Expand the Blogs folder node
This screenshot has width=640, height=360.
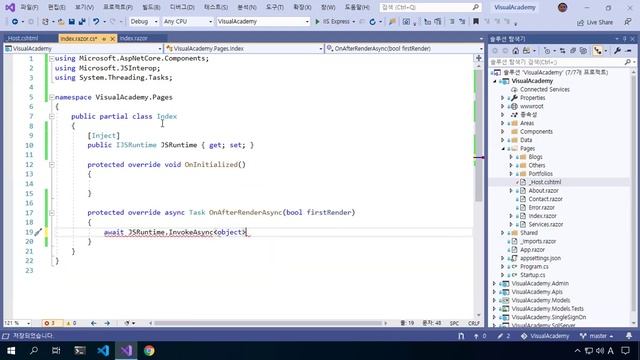tap(511, 157)
